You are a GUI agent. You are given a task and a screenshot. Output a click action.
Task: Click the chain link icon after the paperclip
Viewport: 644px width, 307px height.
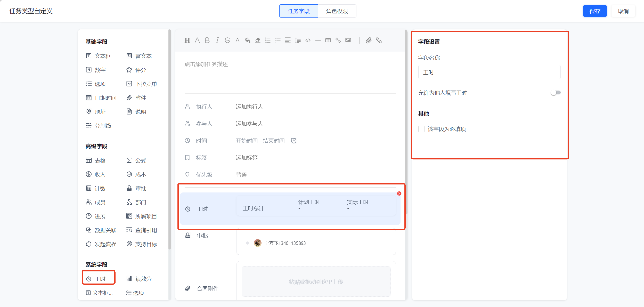pos(379,40)
